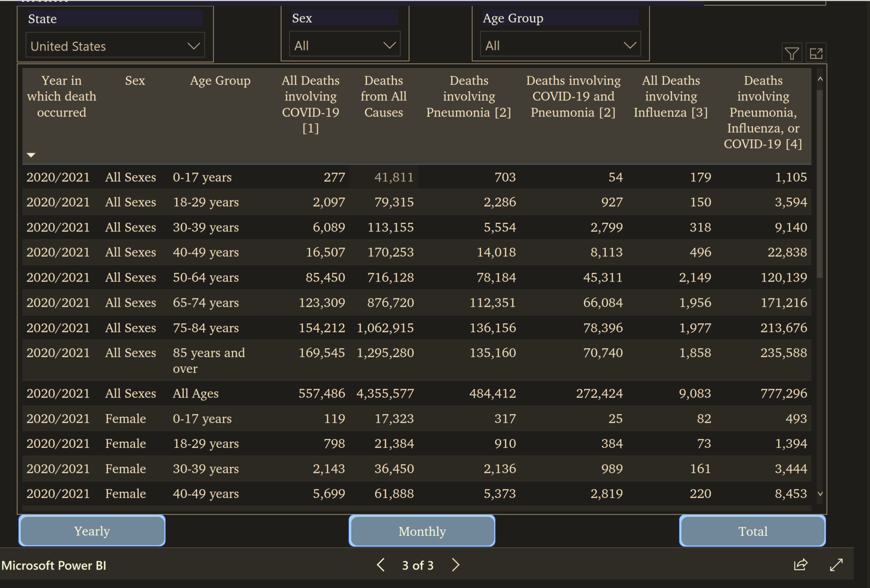Click the filter icon above the table

(792, 53)
